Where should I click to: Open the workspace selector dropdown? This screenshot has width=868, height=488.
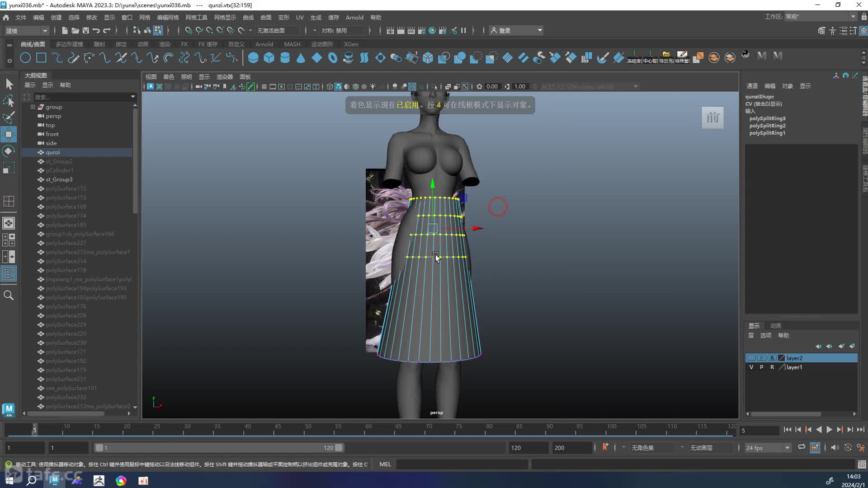coord(820,17)
